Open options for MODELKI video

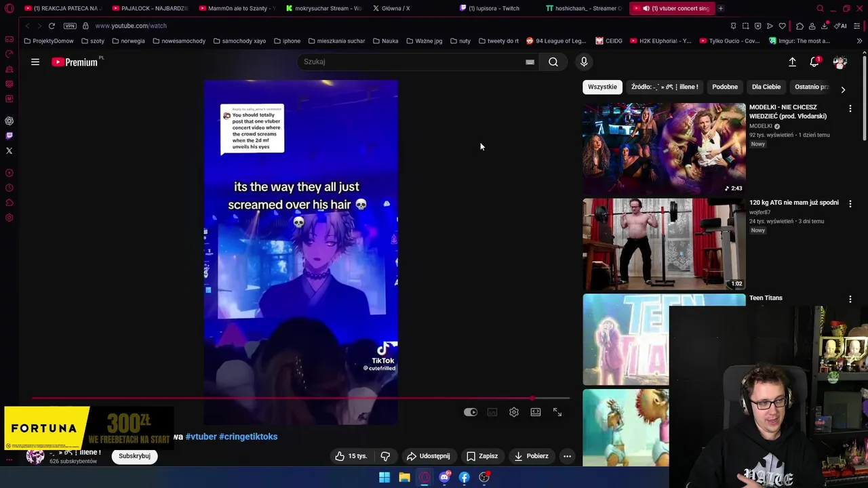[850, 108]
